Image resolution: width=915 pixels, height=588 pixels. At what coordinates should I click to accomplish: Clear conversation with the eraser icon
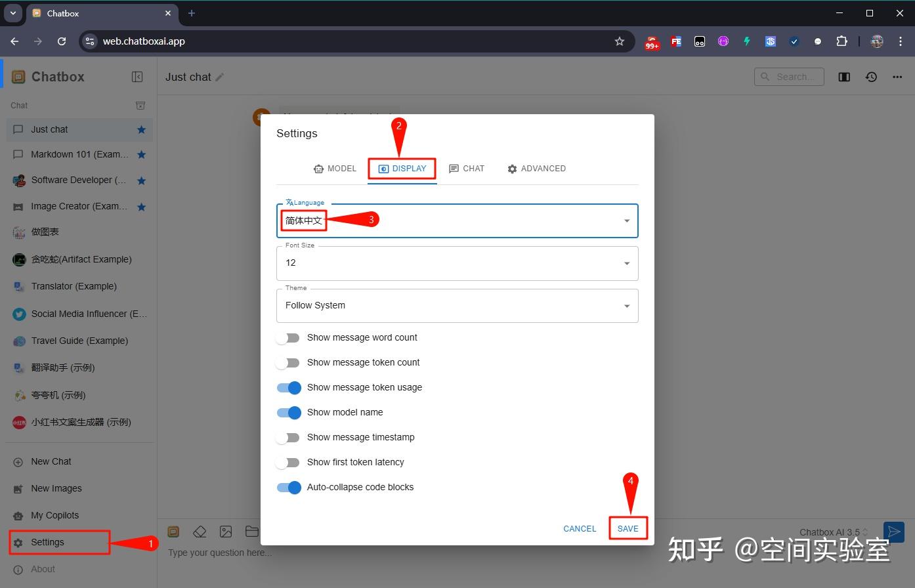200,532
